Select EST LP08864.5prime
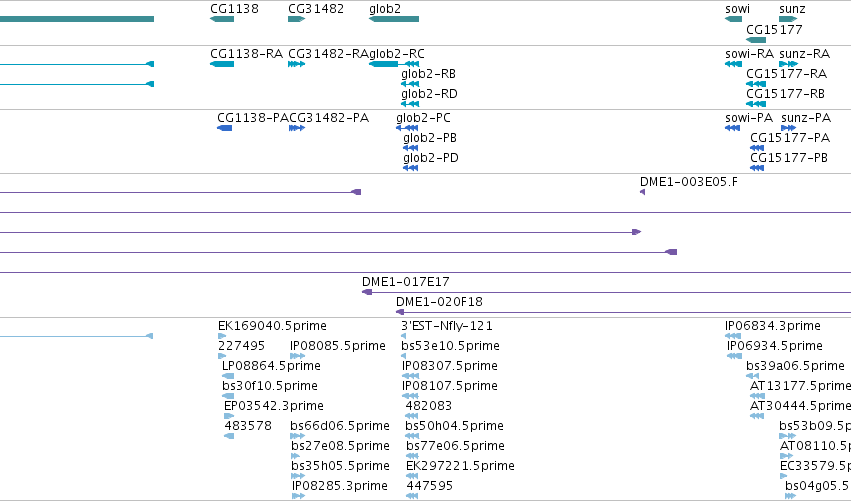 click(228, 376)
